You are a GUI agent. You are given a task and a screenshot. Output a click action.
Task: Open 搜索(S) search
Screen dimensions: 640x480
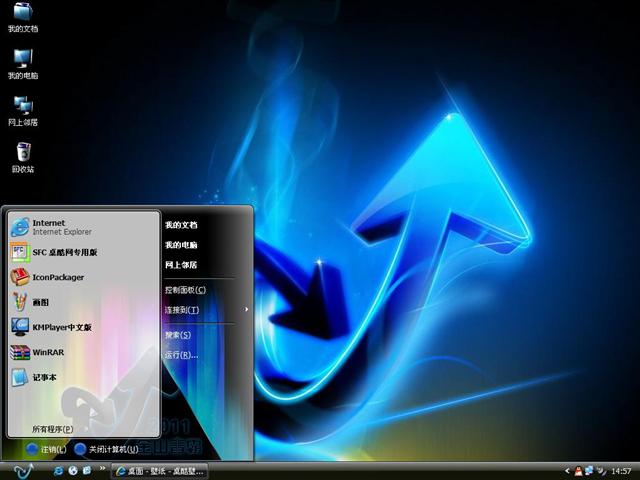[178, 335]
